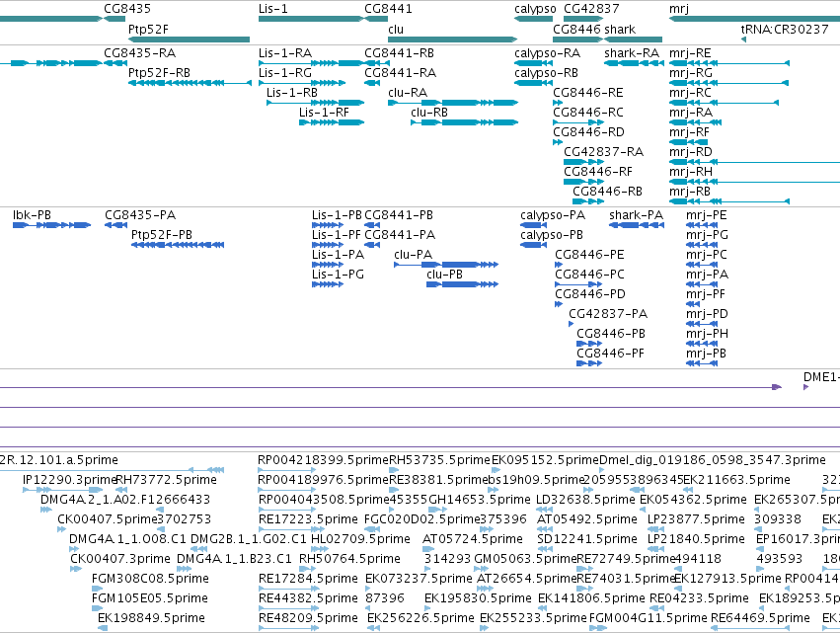Select the teal clu gene bar
840x633 pixels.
(x=453, y=40)
